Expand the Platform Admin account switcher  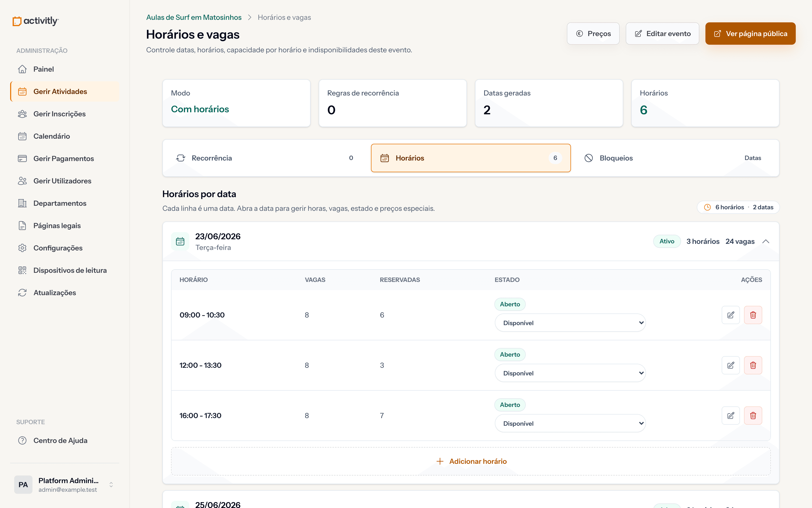(x=111, y=484)
